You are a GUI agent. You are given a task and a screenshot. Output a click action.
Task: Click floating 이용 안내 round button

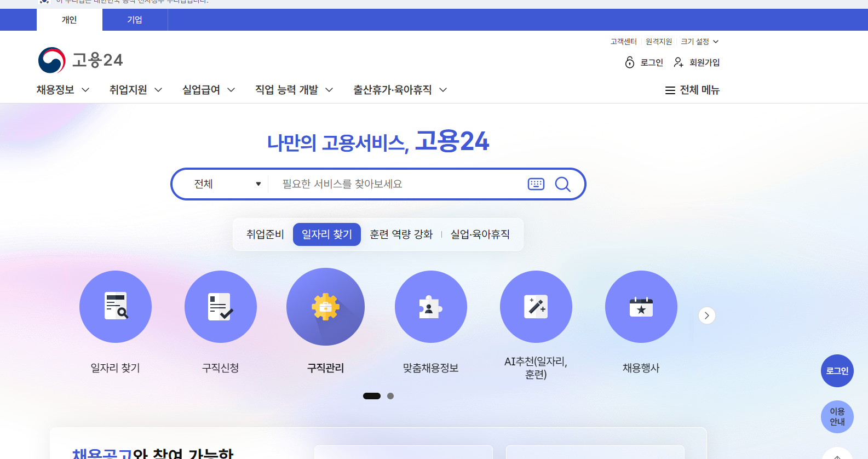pyautogui.click(x=837, y=417)
